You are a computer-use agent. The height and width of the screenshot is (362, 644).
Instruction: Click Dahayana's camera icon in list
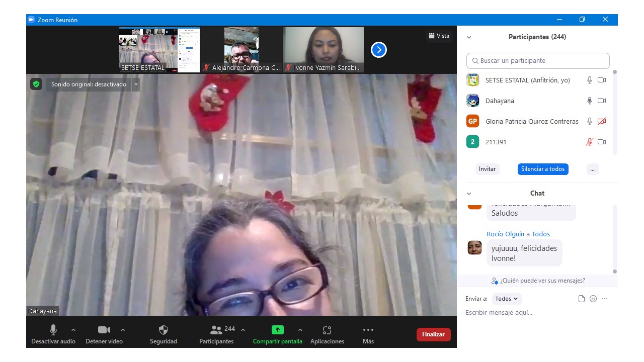click(602, 101)
